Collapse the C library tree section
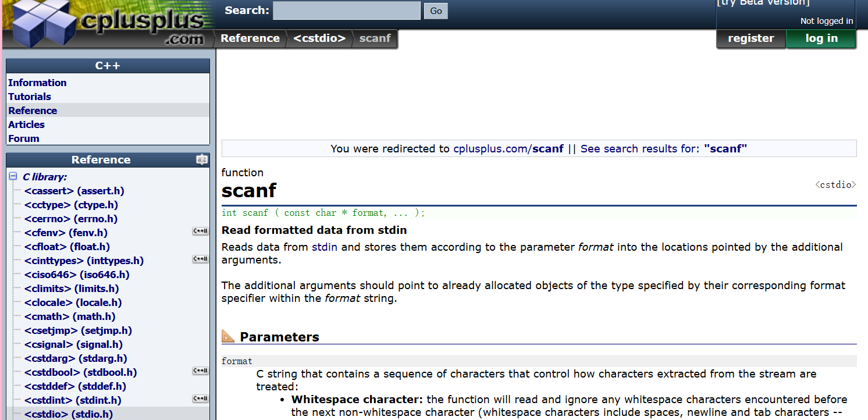 [x=13, y=176]
